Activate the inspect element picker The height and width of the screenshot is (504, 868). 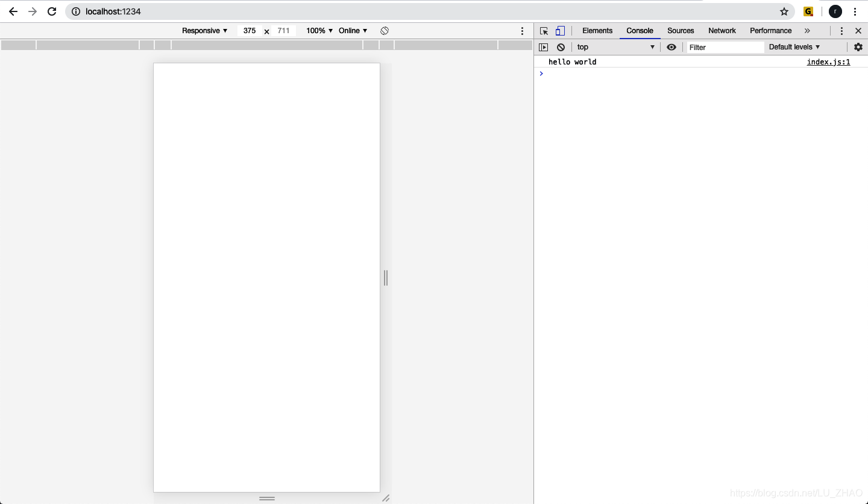(544, 31)
